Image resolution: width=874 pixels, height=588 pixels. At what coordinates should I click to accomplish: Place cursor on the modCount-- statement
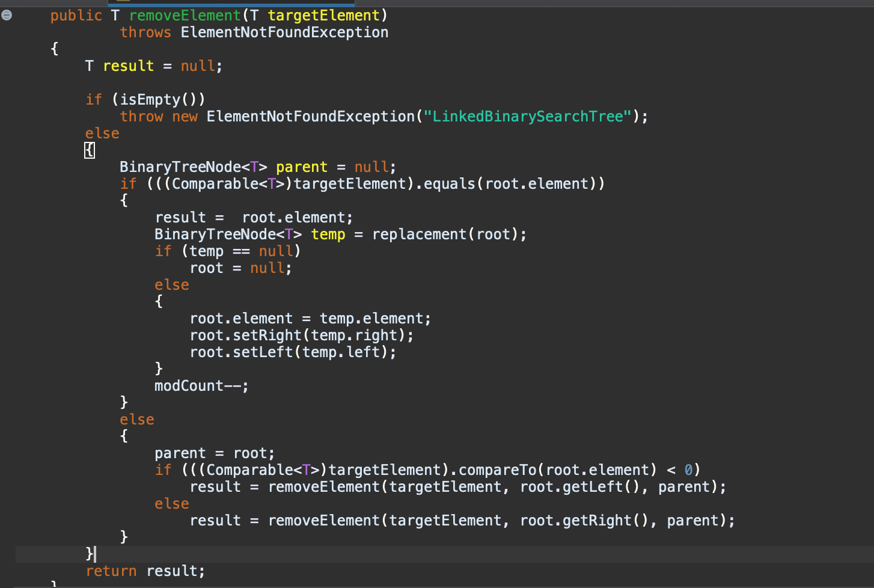coord(198,385)
